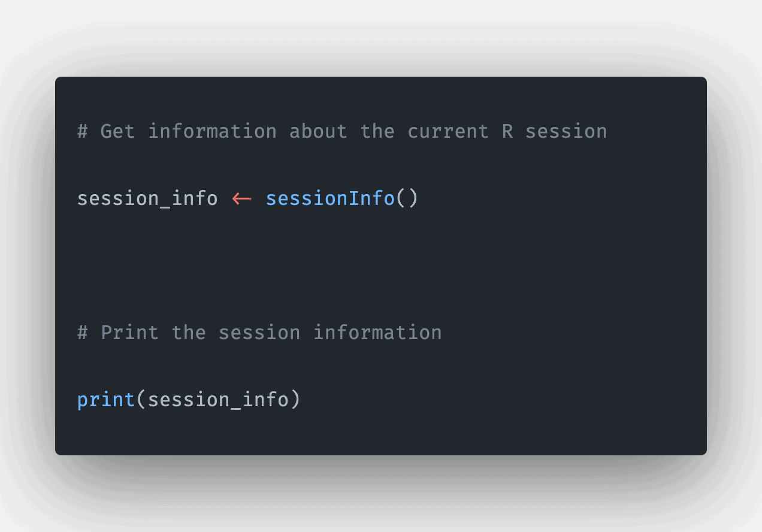Click 'information' in the second comment line
This screenshot has width=762, height=532.
coord(377,332)
